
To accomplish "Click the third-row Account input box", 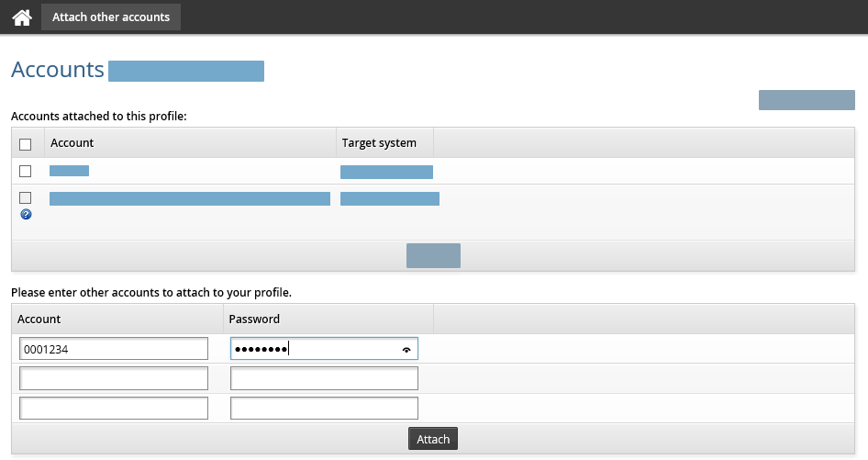I will [x=114, y=408].
